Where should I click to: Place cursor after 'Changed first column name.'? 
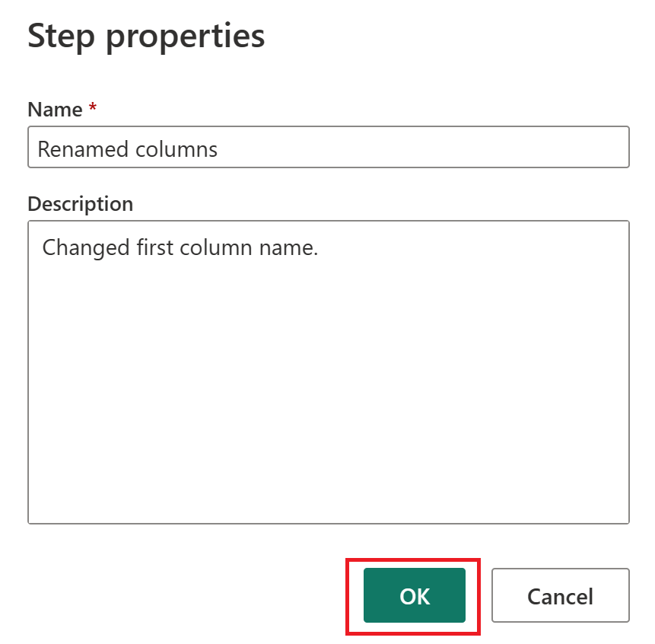[x=323, y=247]
